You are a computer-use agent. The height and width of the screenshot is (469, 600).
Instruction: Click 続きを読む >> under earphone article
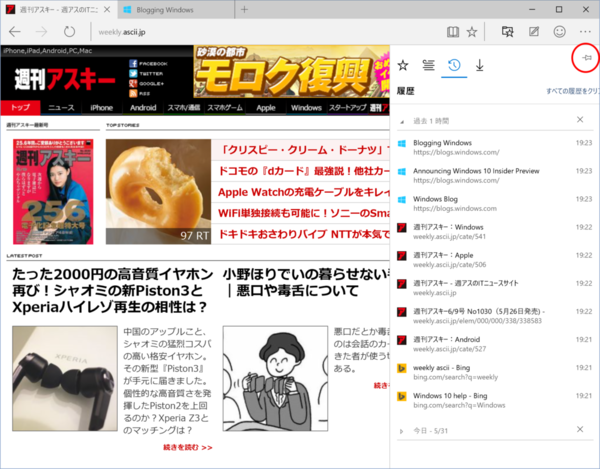(x=188, y=447)
